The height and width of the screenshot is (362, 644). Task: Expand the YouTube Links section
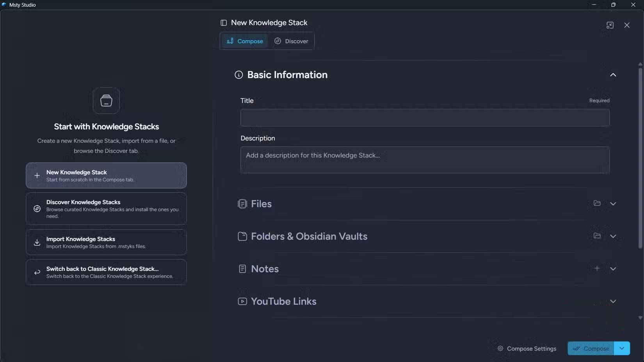[613, 302]
